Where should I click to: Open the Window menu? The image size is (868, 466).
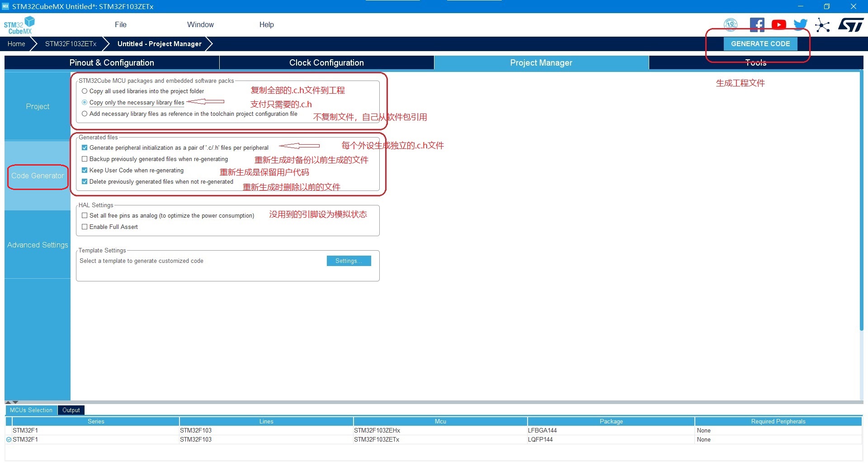point(200,24)
